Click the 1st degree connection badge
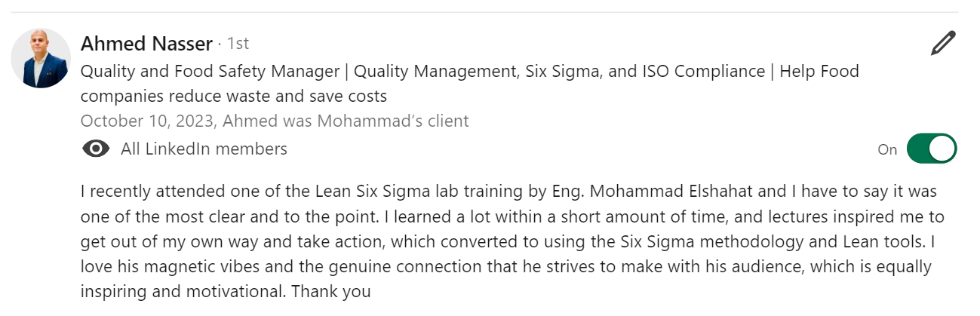Image resolution: width=980 pixels, height=316 pixels. [x=238, y=44]
